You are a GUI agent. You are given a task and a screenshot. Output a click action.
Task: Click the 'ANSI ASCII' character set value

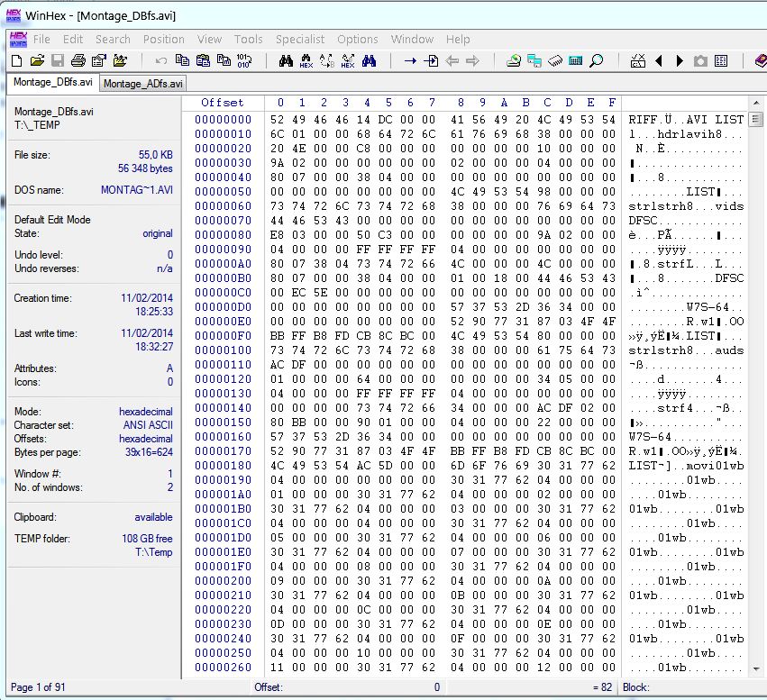[148, 425]
